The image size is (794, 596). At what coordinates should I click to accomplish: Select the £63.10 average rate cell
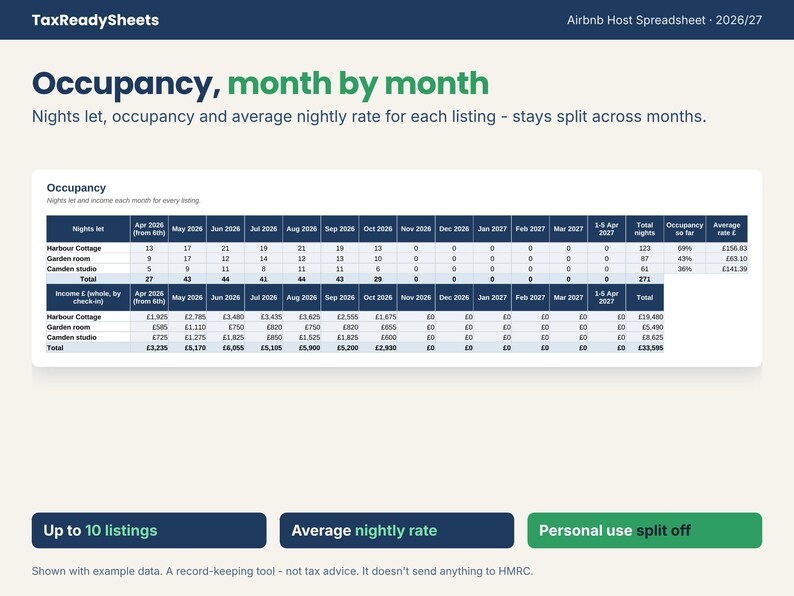coord(727,258)
